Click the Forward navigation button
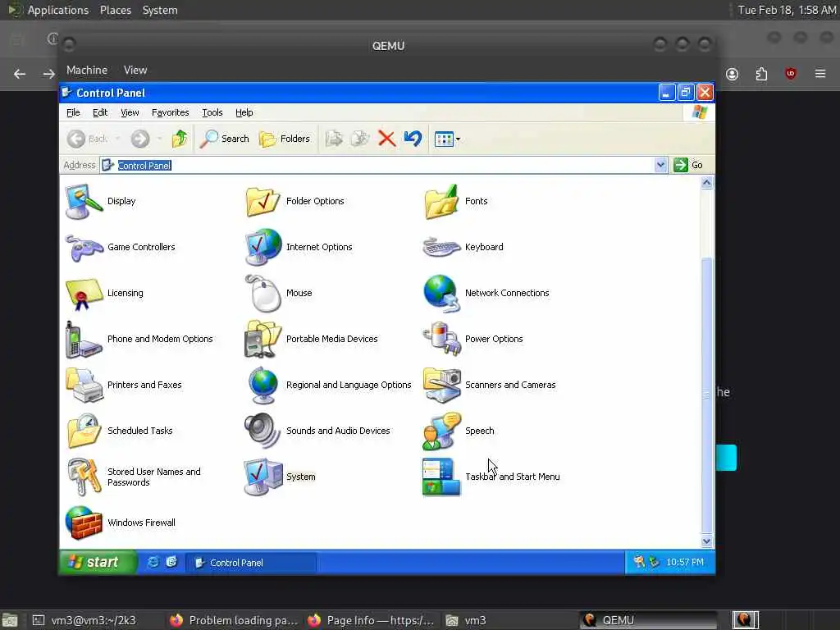 click(x=140, y=139)
